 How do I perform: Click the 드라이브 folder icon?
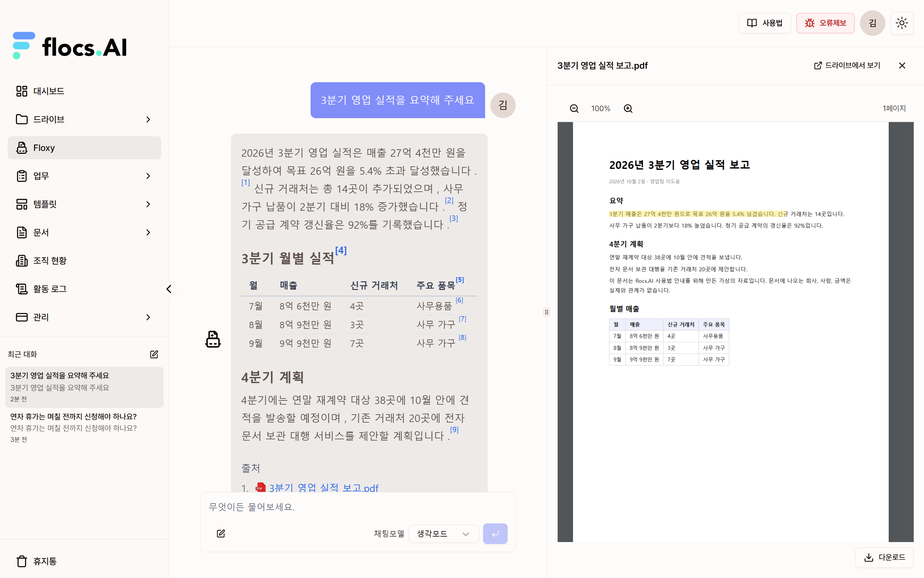point(22,120)
